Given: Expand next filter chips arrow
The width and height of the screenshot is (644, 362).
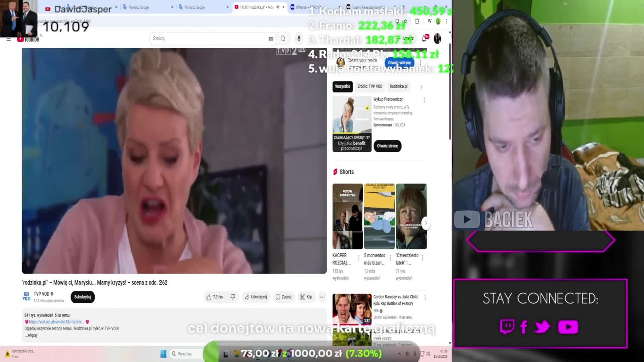Looking at the screenshot, I should [421, 87].
